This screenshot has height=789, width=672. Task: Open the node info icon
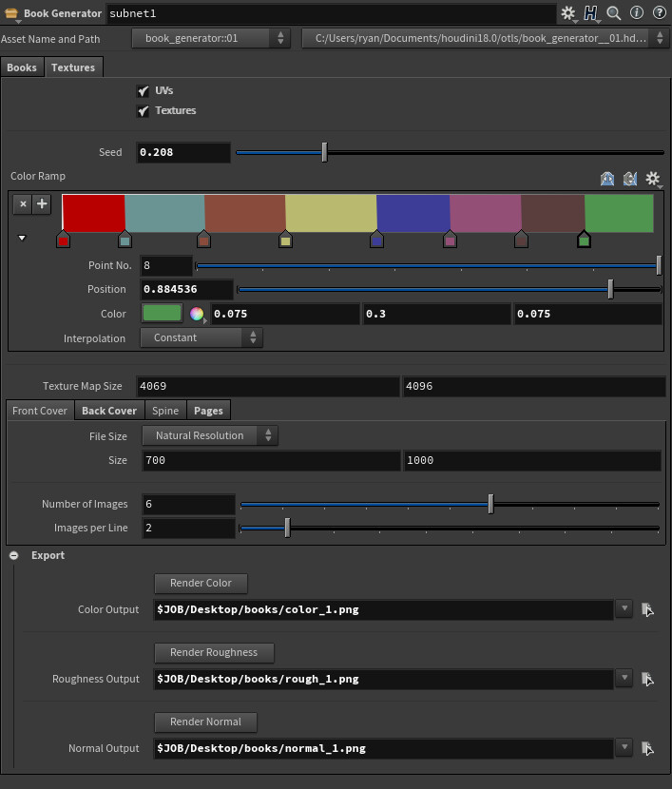point(637,13)
